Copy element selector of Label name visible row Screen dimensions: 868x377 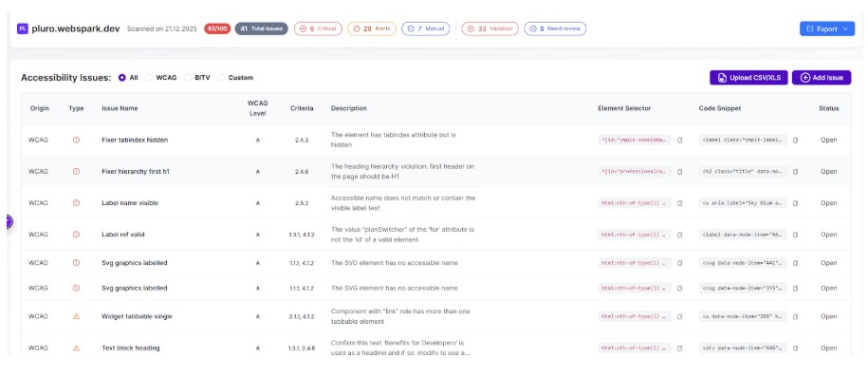point(680,203)
